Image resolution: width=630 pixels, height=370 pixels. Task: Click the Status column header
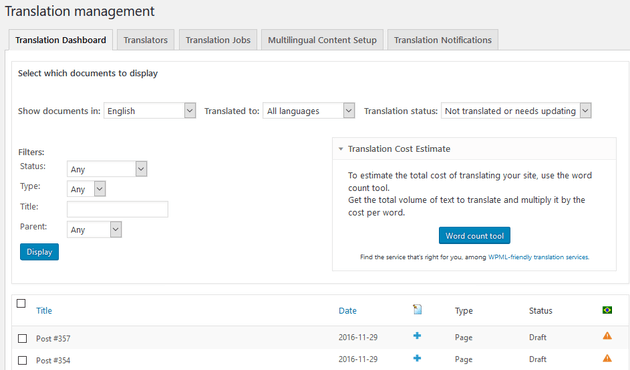tap(540, 311)
